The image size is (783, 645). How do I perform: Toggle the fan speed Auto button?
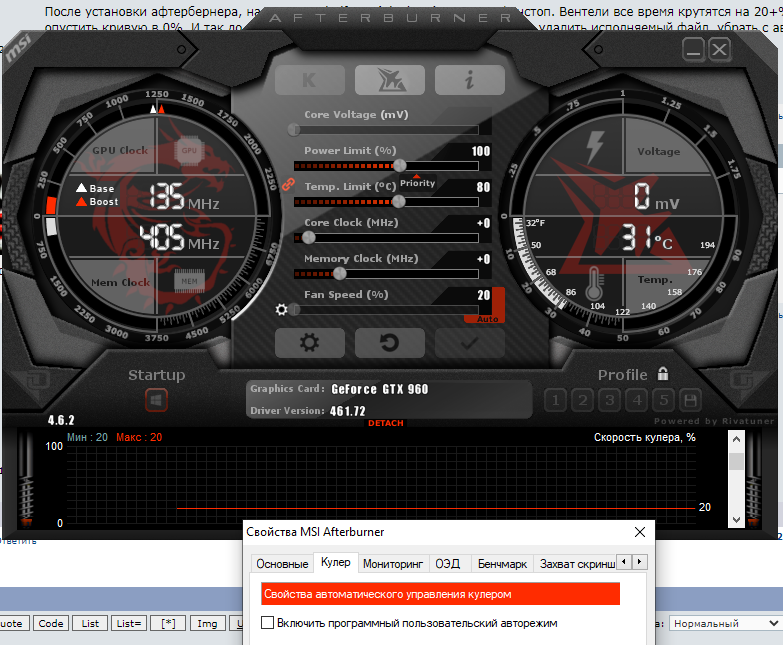487,319
